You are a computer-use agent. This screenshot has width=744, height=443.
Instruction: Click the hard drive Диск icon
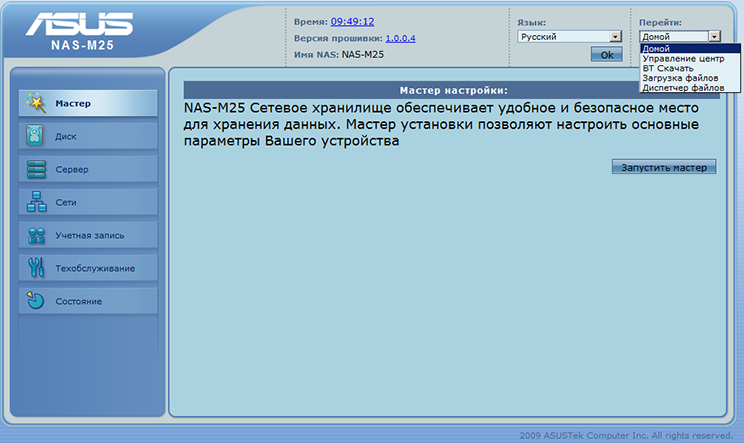tap(35, 136)
